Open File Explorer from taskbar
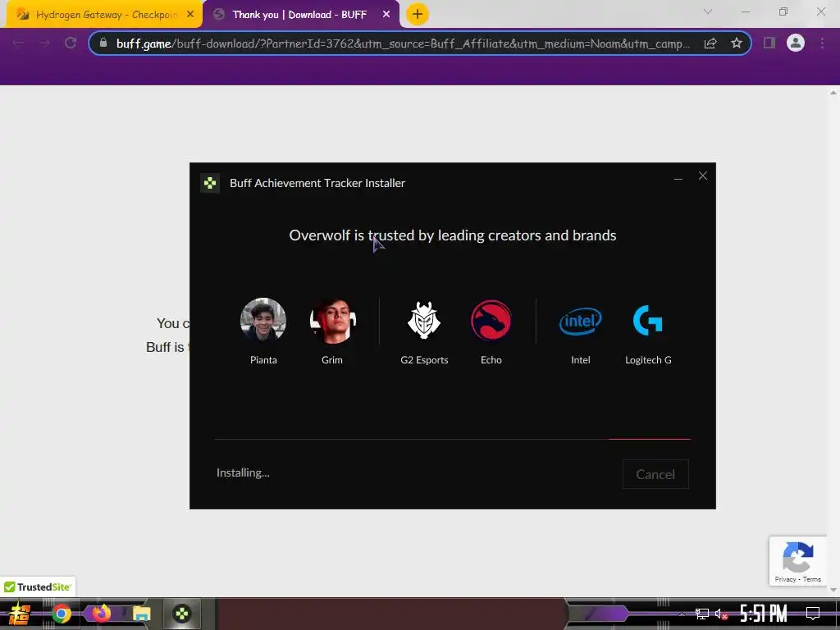The height and width of the screenshot is (630, 840). click(x=141, y=614)
